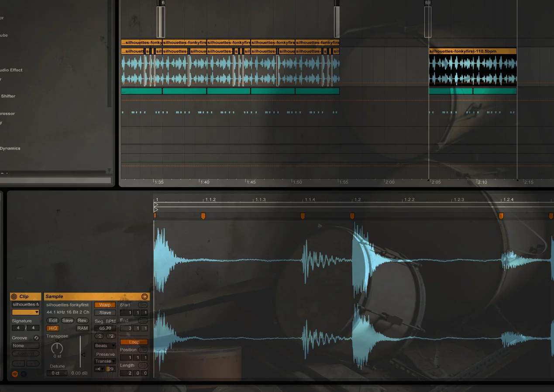Enable the Warp switch
This screenshot has width=554, height=392.
click(x=105, y=305)
